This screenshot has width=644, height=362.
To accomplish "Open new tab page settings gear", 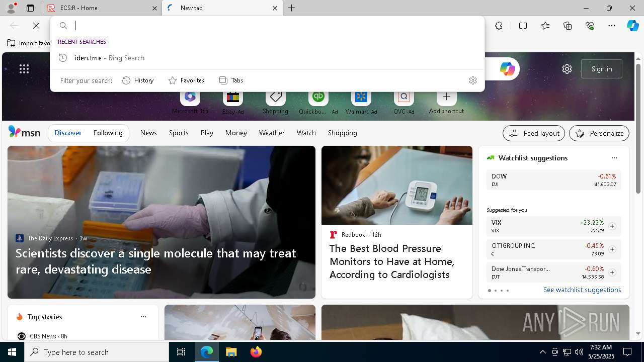I will 567,69.
